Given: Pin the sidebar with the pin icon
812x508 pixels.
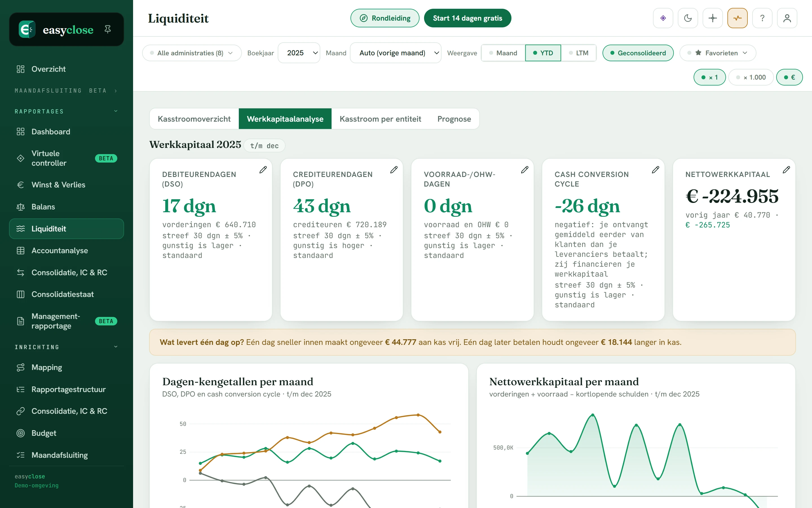Looking at the screenshot, I should [x=108, y=29].
